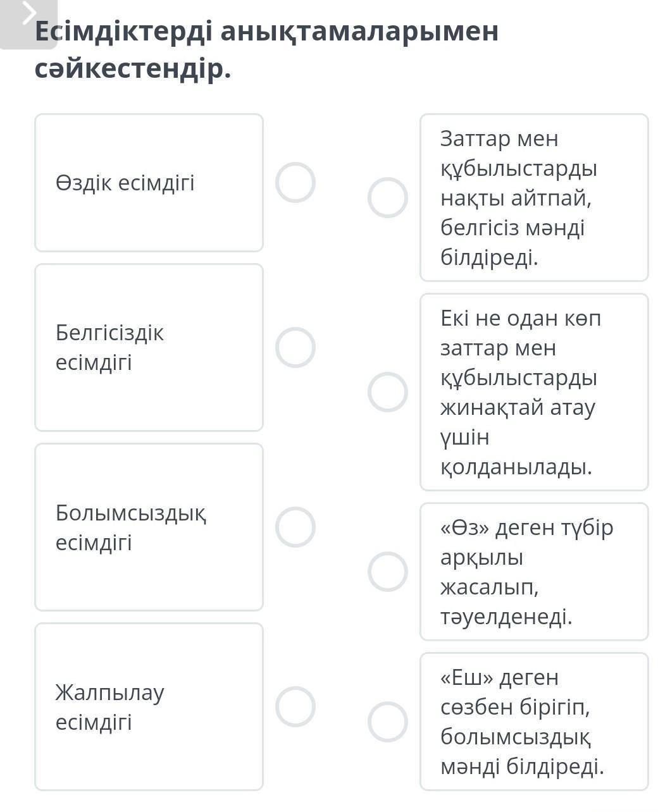Click the 'белгісіз мәнді білдіреді' definition card
The width and height of the screenshot is (658, 812).
pyautogui.click(x=534, y=197)
